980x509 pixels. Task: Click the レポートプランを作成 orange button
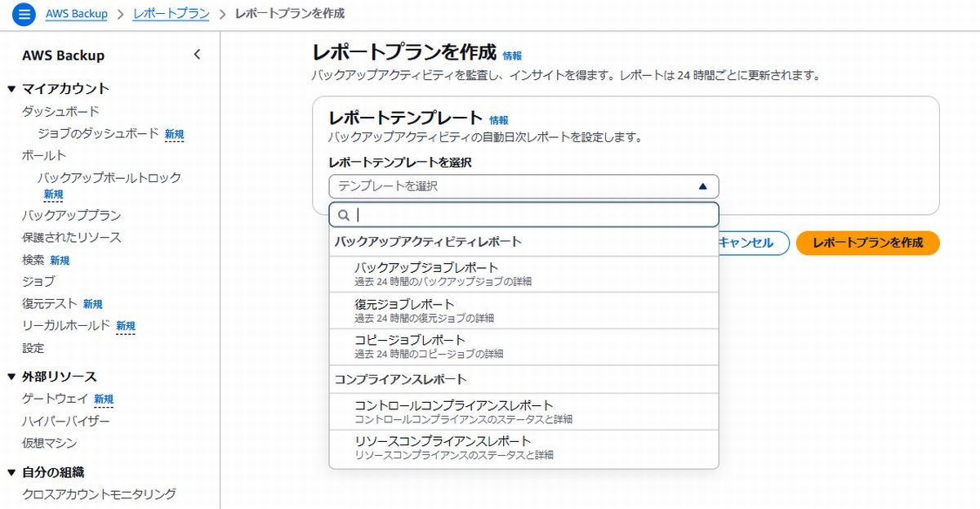[x=868, y=243]
